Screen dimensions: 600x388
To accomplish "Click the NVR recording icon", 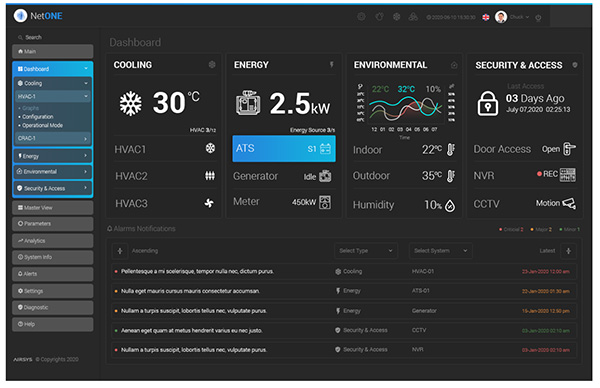I will pos(567,175).
